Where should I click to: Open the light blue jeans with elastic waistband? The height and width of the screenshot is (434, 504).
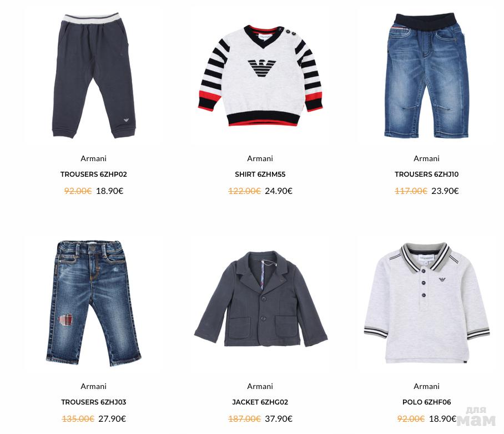pos(426,75)
